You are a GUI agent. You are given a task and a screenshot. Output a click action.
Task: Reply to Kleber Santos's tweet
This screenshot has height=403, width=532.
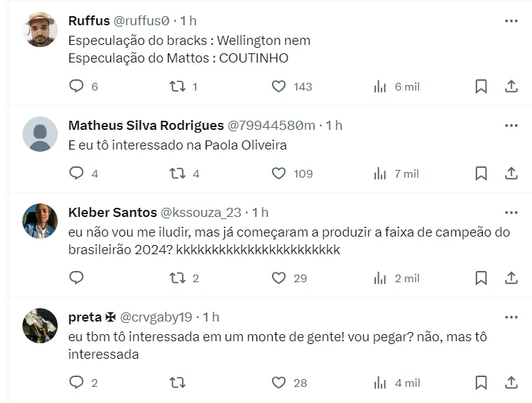(x=77, y=278)
